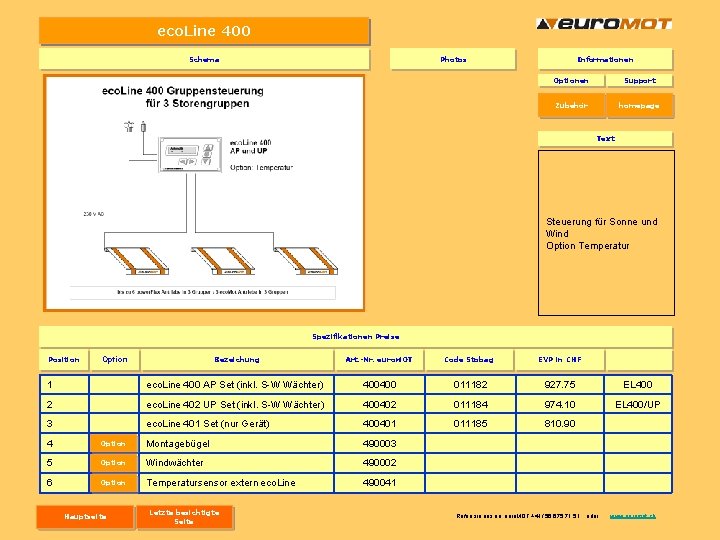Click the Windwächter description cell
This screenshot has width=720, height=540.
[x=236, y=463]
